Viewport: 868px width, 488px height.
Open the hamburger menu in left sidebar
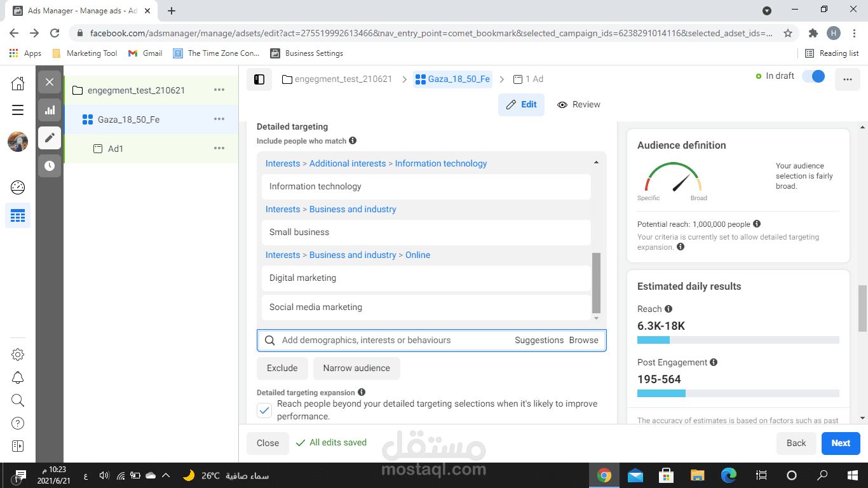[18, 110]
